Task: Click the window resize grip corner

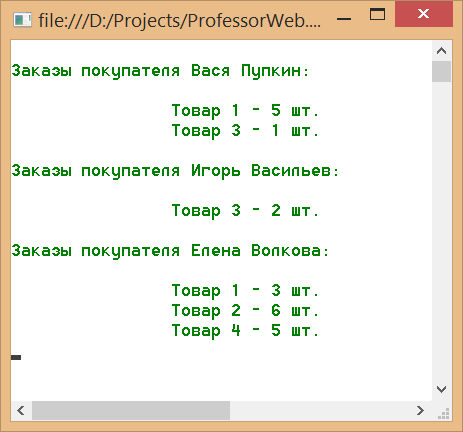Action: (x=443, y=413)
